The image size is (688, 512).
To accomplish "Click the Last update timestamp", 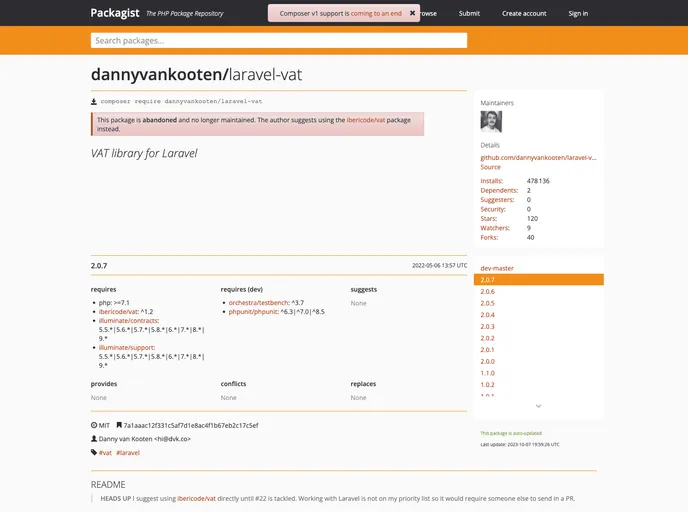I will (520, 444).
